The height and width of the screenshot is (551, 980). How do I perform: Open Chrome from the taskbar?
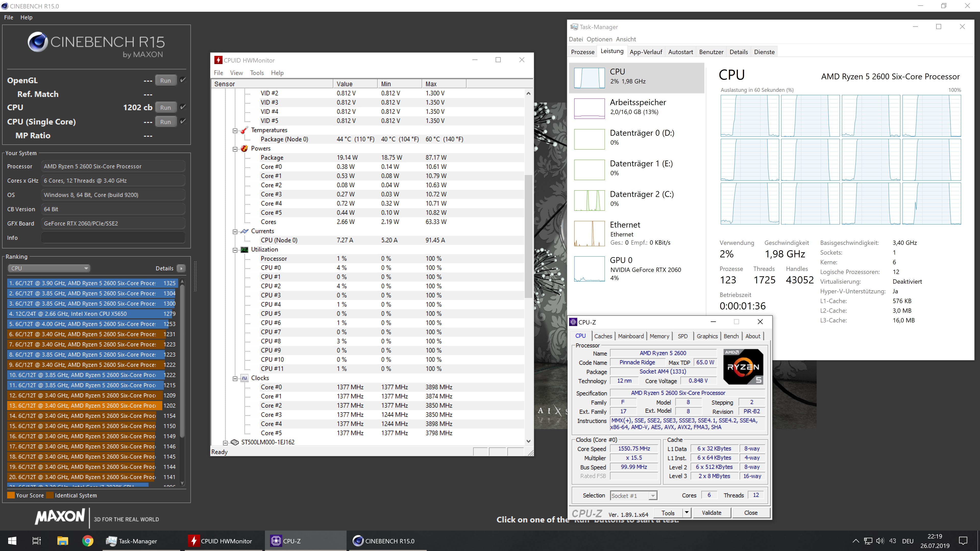88,541
